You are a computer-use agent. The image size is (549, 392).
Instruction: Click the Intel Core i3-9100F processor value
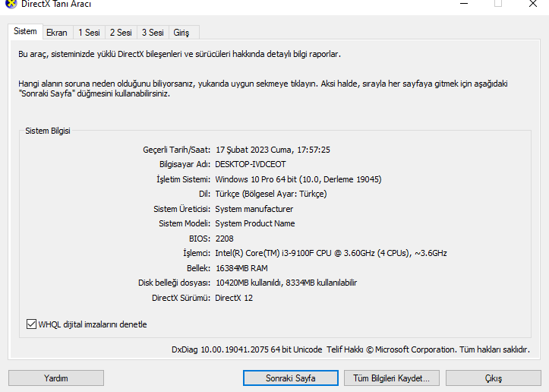(331, 253)
